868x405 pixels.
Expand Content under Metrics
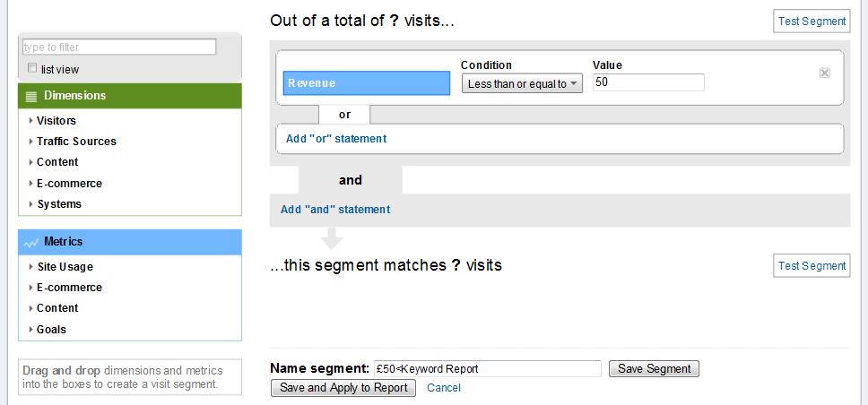(x=56, y=308)
